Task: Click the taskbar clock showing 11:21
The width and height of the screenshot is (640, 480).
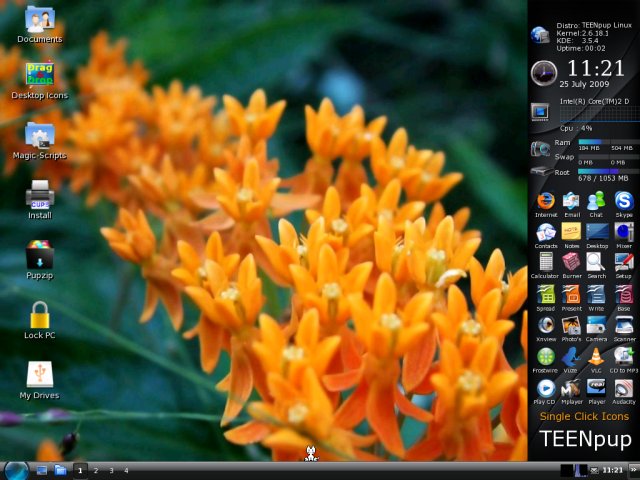Action: tap(613, 471)
